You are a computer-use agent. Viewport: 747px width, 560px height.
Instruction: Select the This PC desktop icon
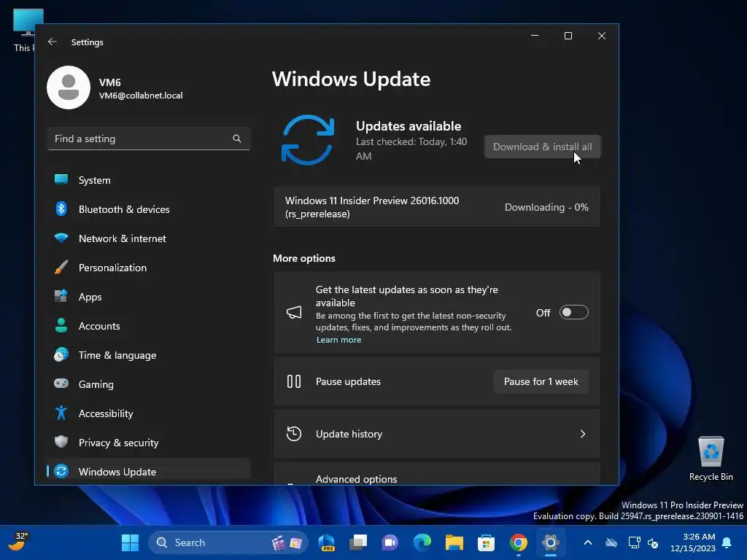pyautogui.click(x=24, y=31)
